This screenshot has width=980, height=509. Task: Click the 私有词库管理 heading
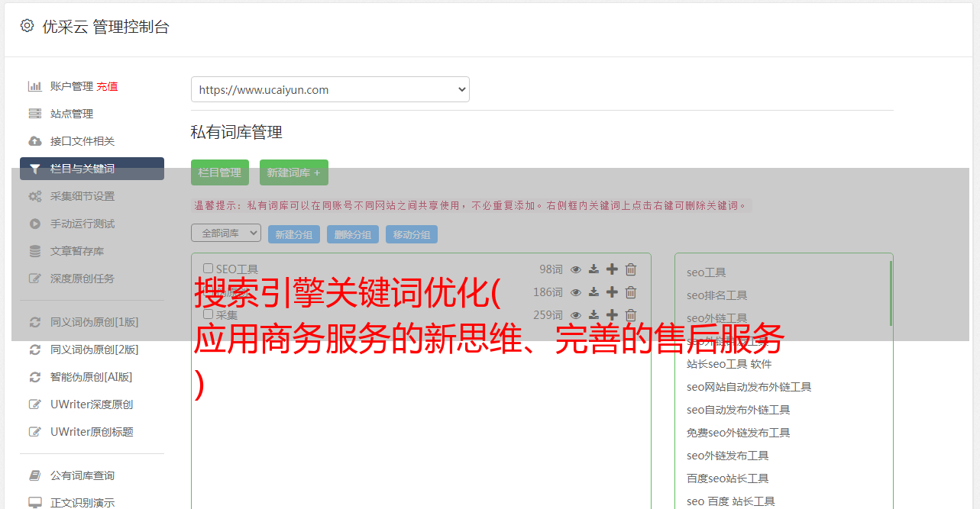(x=237, y=132)
